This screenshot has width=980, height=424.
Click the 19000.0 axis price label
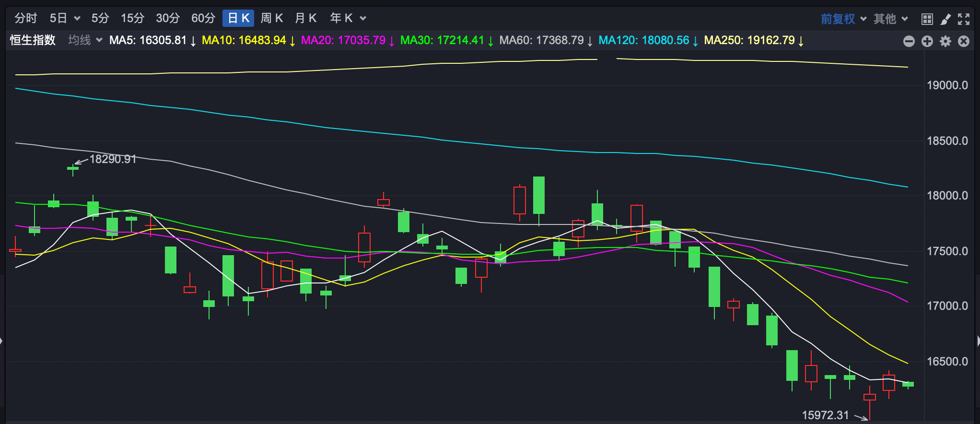pos(947,85)
